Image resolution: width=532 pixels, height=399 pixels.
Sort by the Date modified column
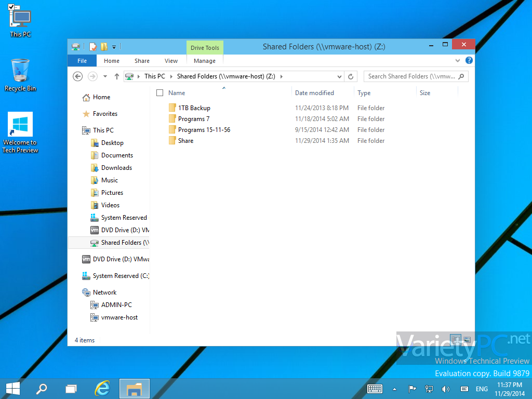314,93
